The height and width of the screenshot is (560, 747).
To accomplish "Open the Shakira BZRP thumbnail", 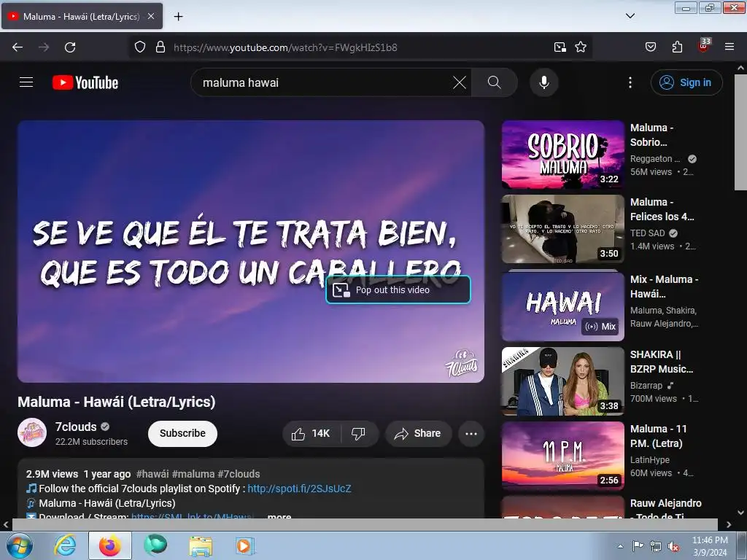I will pyautogui.click(x=562, y=381).
